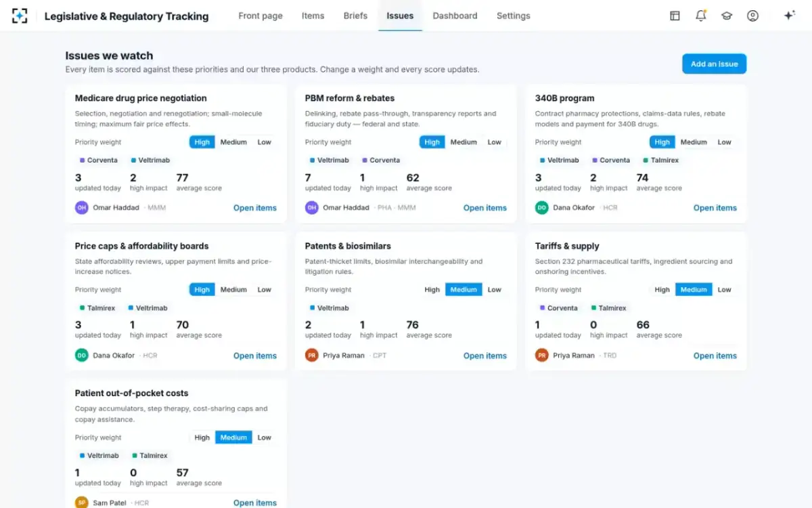The image size is (812, 508).
Task: Click Veltrimab tag on Patents & biosimilars card
Action: [x=330, y=308]
